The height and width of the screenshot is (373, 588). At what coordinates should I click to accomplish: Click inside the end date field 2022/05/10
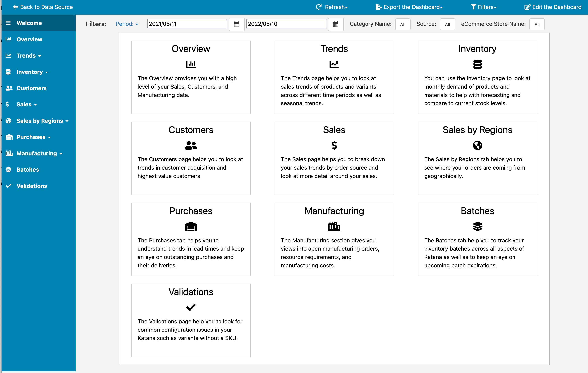tap(286, 24)
